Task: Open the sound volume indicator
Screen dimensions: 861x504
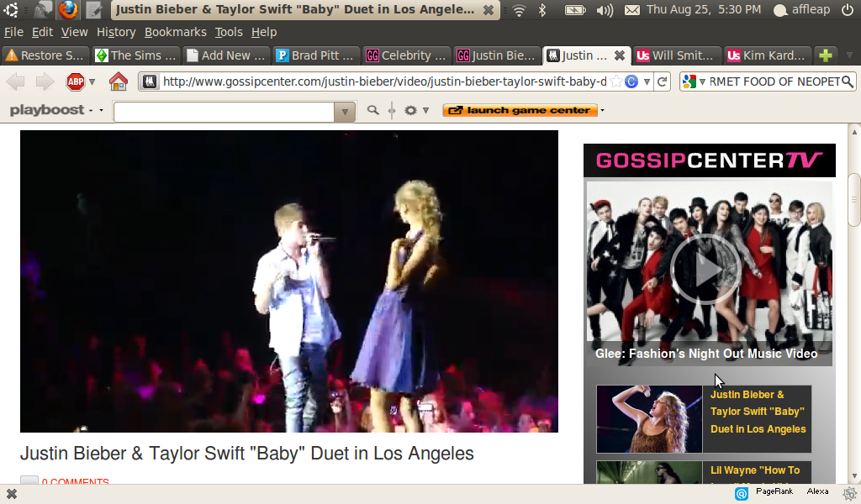Action: click(605, 10)
